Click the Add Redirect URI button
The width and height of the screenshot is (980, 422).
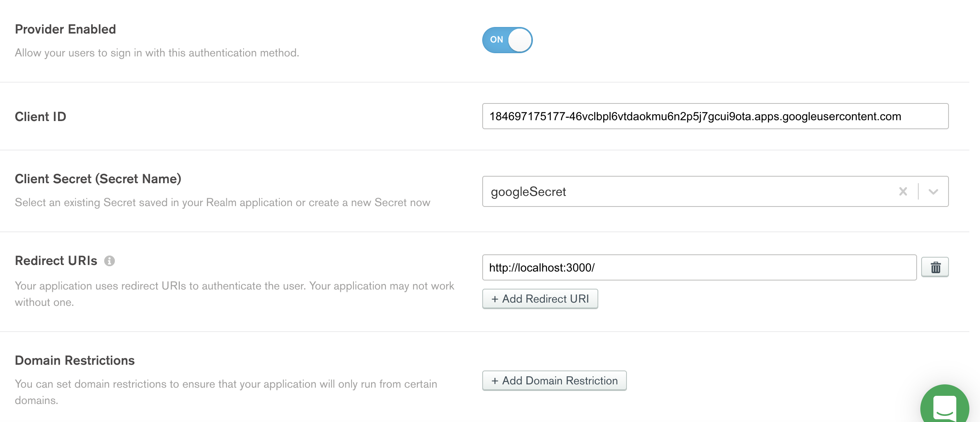[540, 299]
